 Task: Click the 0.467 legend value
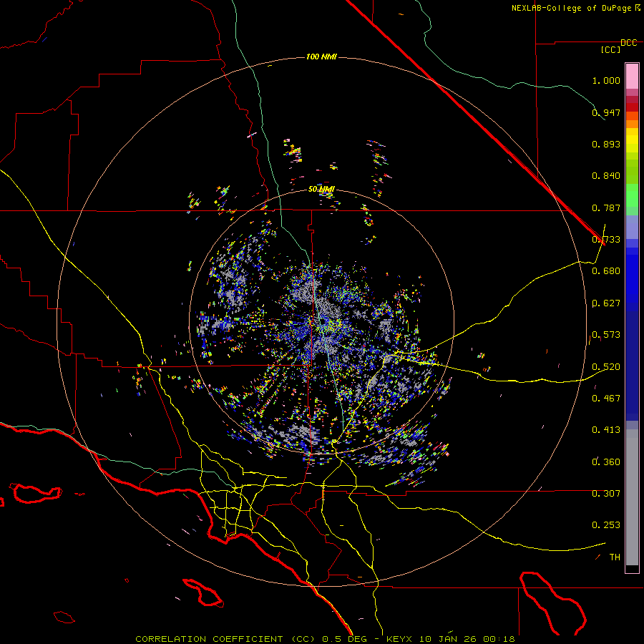click(x=606, y=398)
